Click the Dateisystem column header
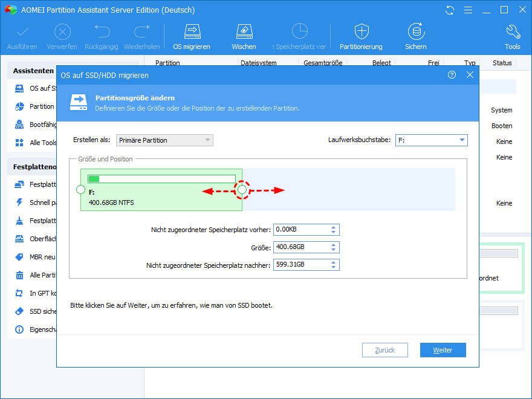The width and height of the screenshot is (532, 399). click(259, 62)
